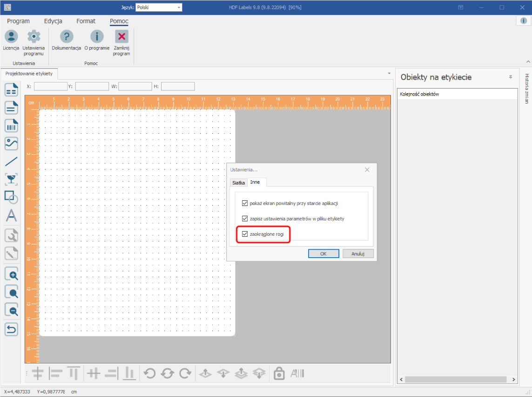
Task: Open the Język language dropdown
Action: pos(159,7)
